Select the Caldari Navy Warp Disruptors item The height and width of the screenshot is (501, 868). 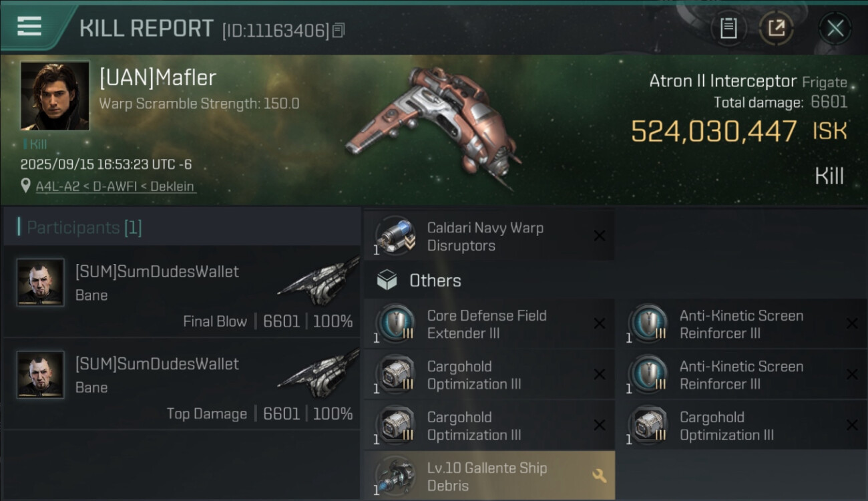(x=489, y=236)
